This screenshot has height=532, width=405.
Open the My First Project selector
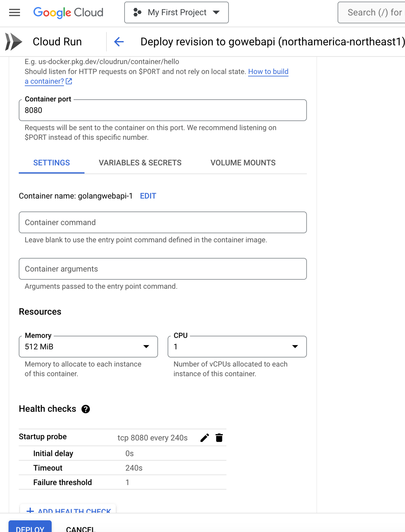176,13
